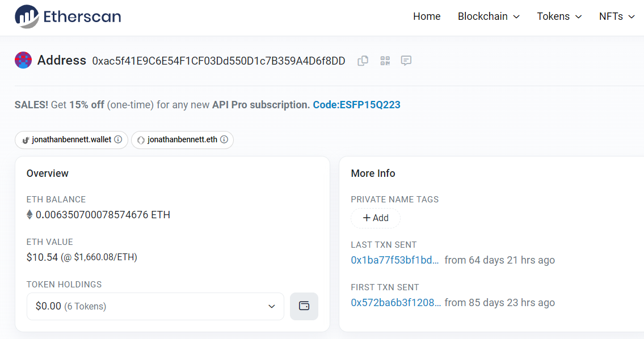
Task: Click the Etherscan logo
Action: [68, 16]
